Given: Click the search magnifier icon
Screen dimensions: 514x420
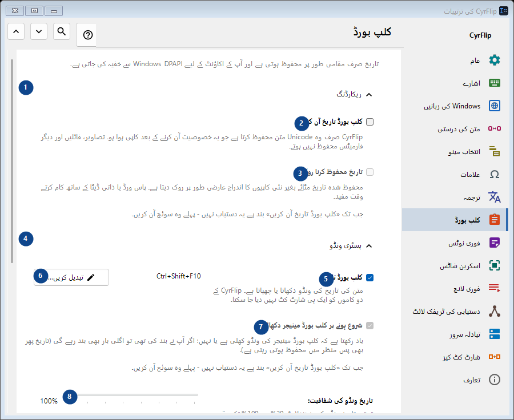Looking at the screenshot, I should 62,31.
